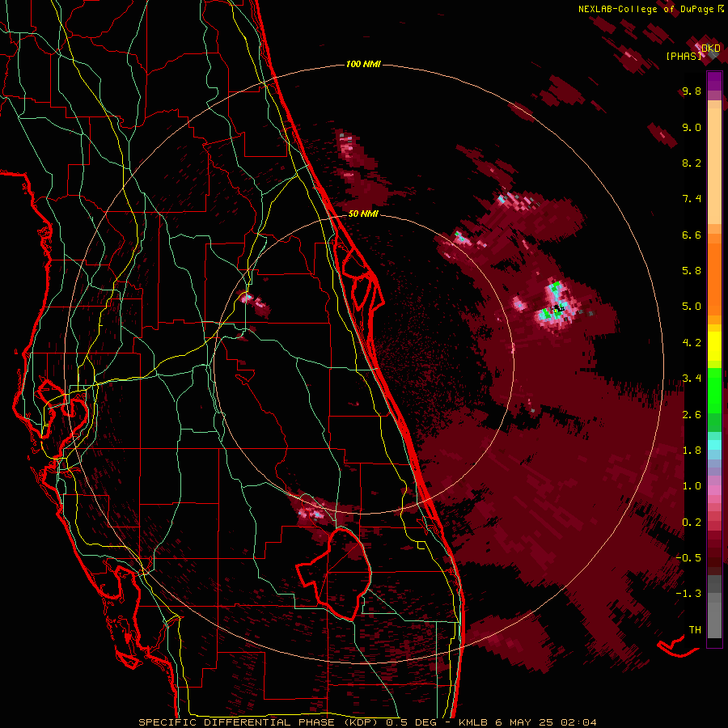Click the 2.6 scale value
Screen dimensions: 728x728
click(x=692, y=415)
